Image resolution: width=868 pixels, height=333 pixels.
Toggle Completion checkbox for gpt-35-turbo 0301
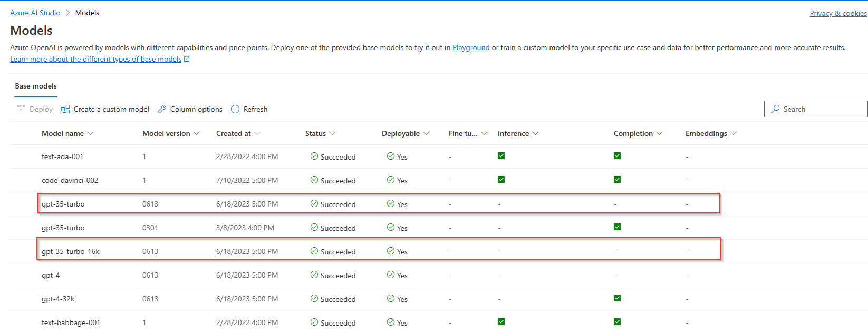[618, 227]
